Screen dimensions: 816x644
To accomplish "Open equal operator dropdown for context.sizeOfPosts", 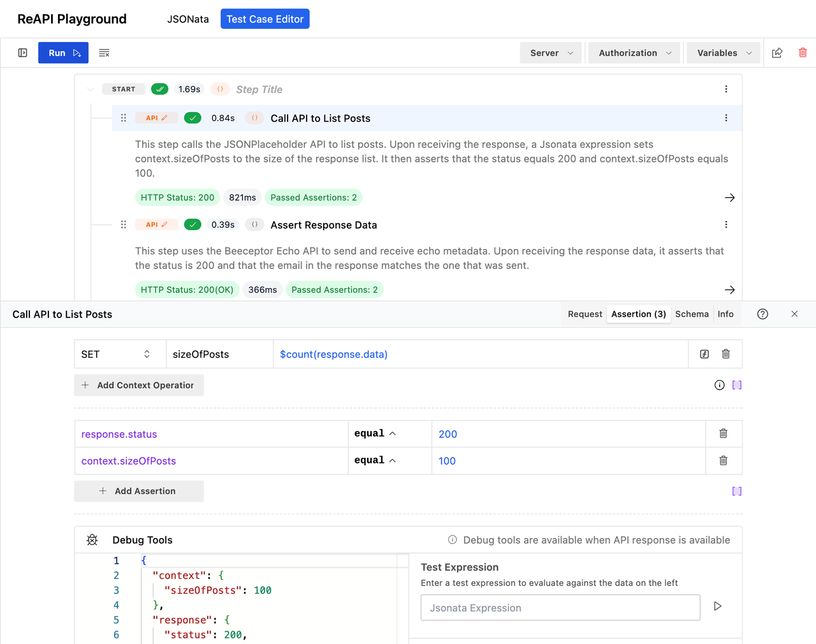I will [390, 460].
